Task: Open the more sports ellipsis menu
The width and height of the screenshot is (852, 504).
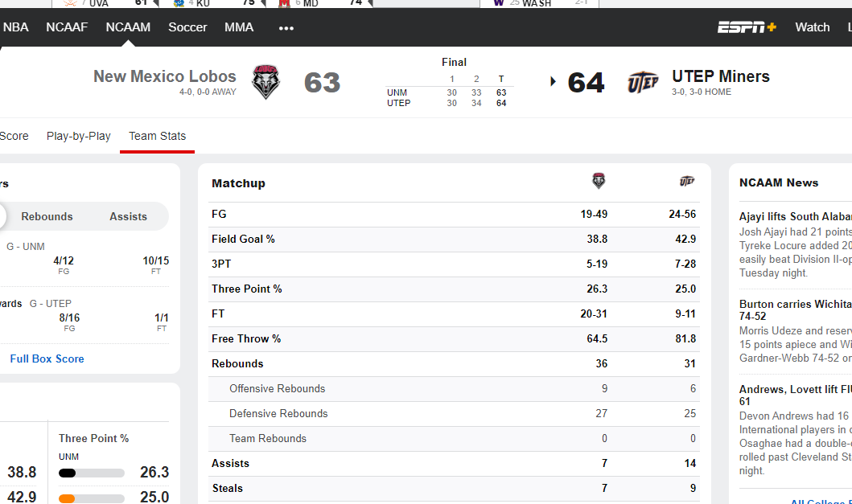Action: pos(286,27)
